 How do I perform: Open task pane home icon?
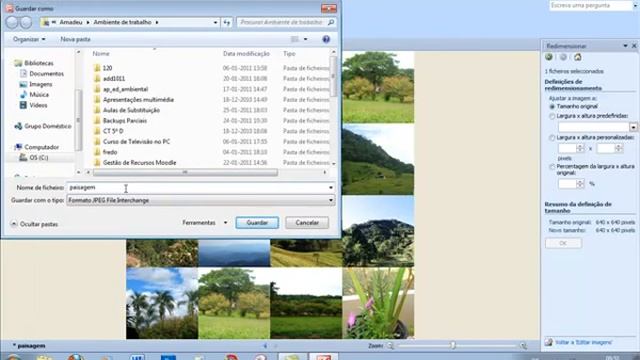577,57
